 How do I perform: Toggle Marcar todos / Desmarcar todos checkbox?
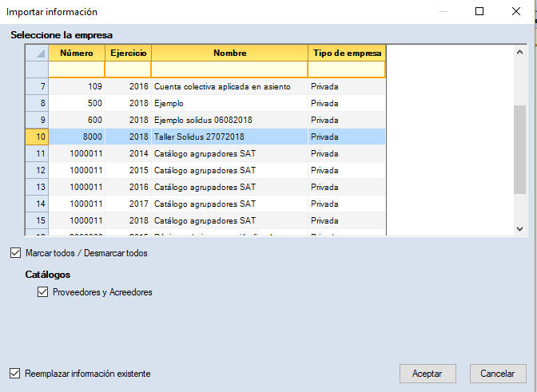click(16, 253)
